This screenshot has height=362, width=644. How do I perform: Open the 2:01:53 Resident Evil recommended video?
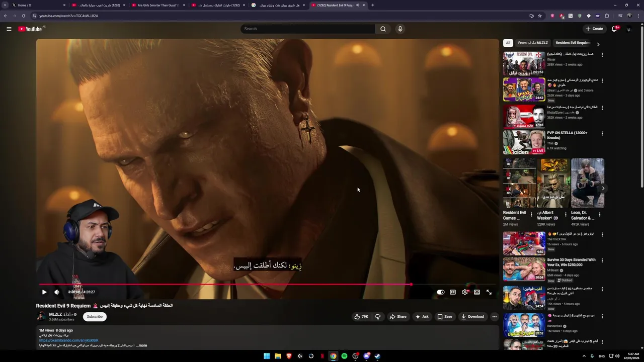(x=524, y=63)
